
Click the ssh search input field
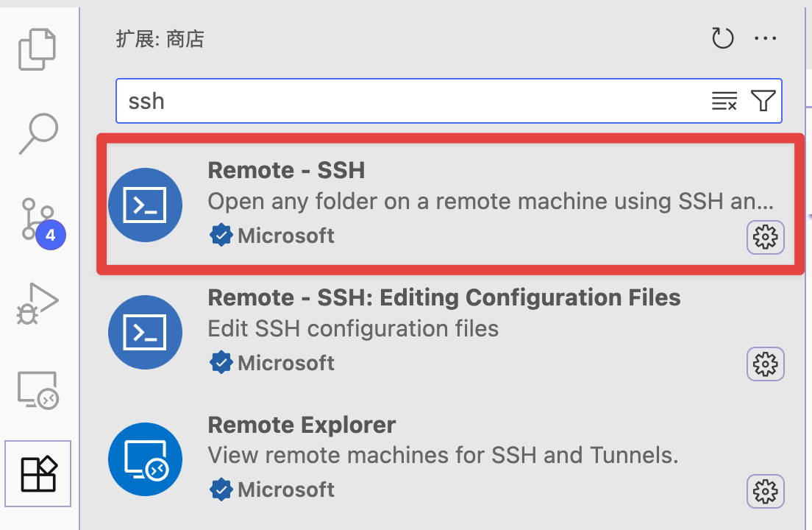(x=412, y=101)
